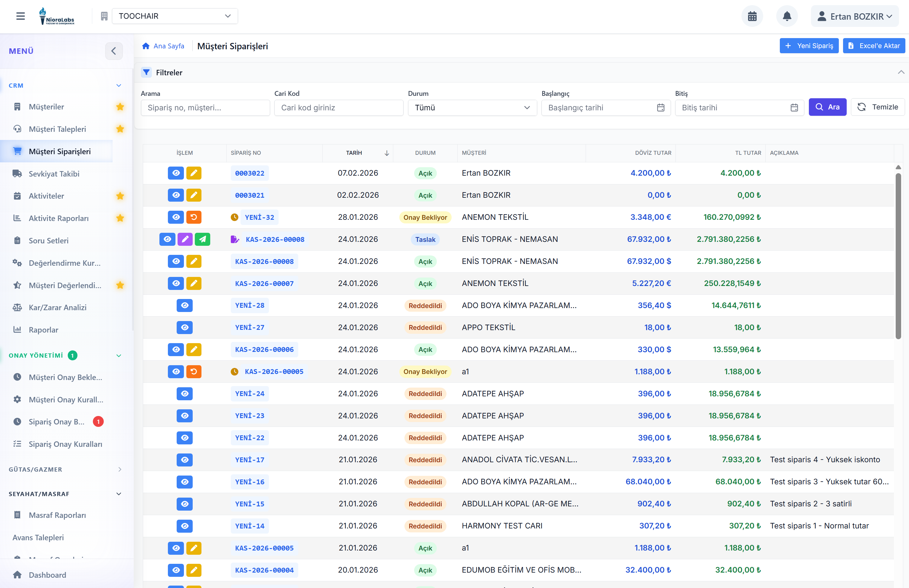The height and width of the screenshot is (588, 909).
Task: Click the hamburger menu icon
Action: coord(21,16)
